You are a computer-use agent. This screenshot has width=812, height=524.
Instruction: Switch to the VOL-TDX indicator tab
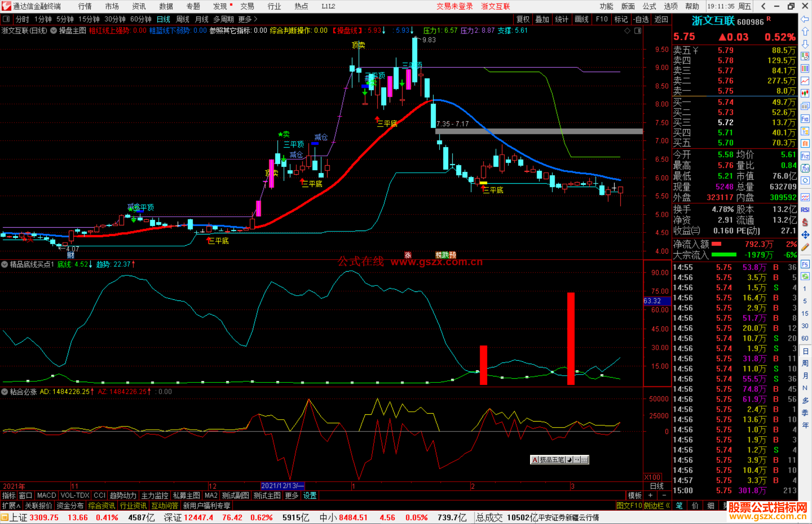click(x=75, y=495)
